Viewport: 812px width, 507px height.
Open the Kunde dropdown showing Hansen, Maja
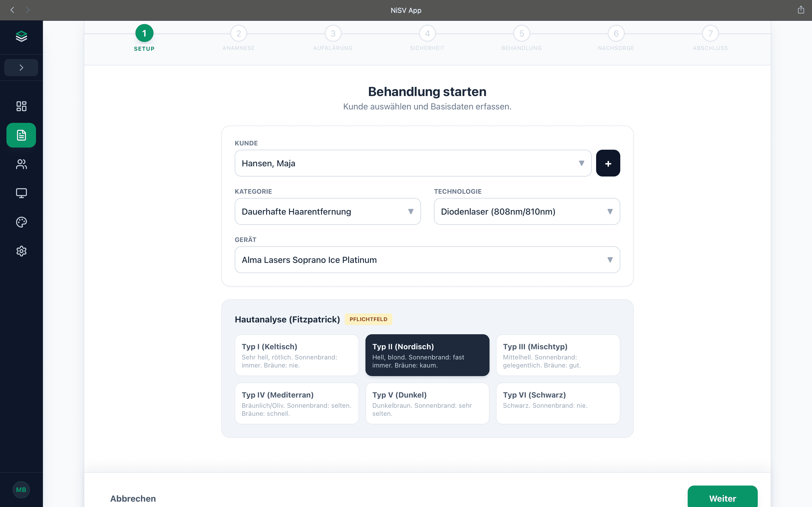pos(413,163)
